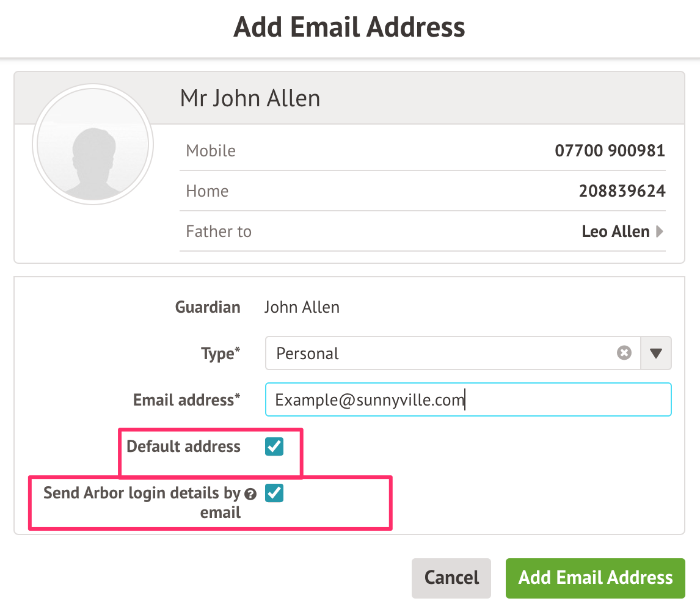
Task: Click the Default address label text
Action: click(183, 446)
